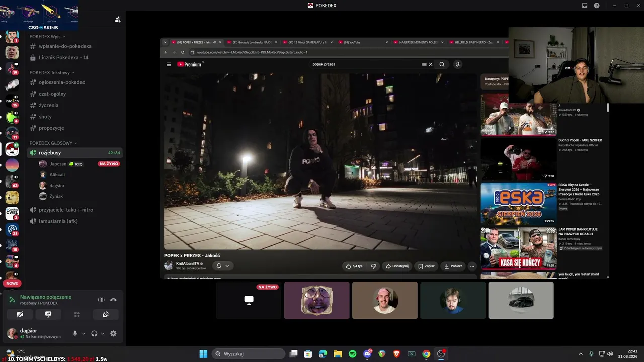This screenshot has width=644, height=362.
Task: Deafen audio with the headphones icon
Action: point(94,333)
